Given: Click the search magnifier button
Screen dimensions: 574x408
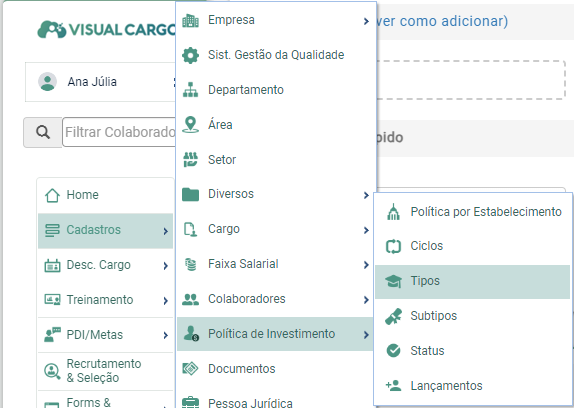Looking at the screenshot, I should pos(43,132).
